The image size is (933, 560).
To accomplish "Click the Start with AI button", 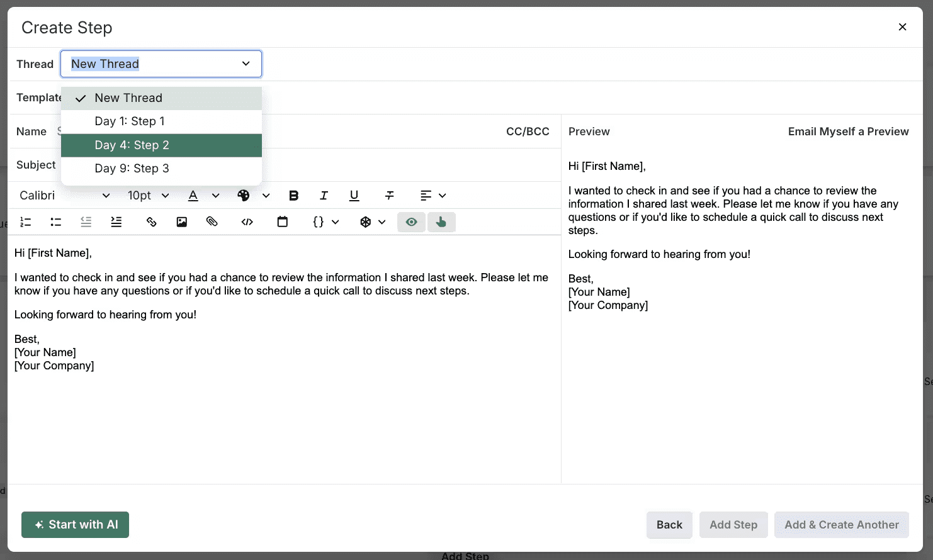I will pyautogui.click(x=75, y=524).
